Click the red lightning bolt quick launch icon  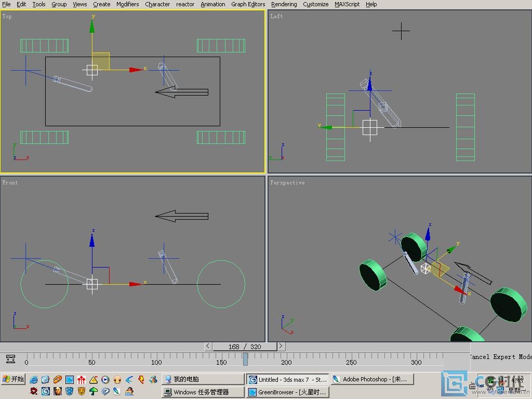[141, 380]
